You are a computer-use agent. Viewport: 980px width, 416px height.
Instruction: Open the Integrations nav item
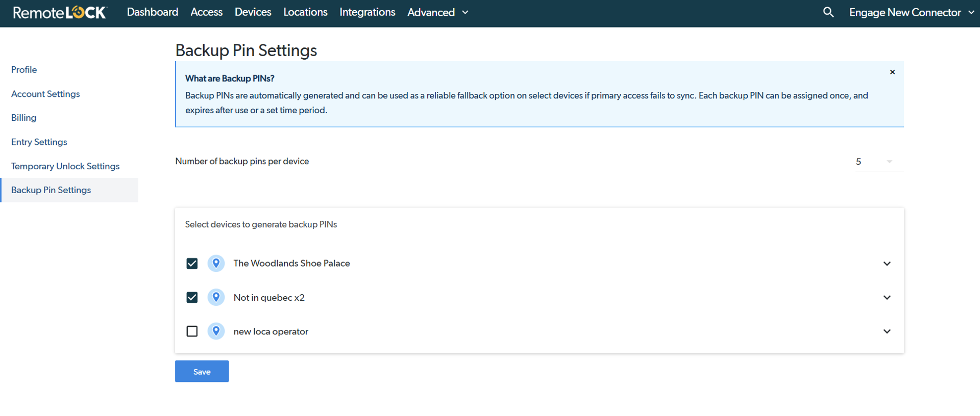click(367, 12)
